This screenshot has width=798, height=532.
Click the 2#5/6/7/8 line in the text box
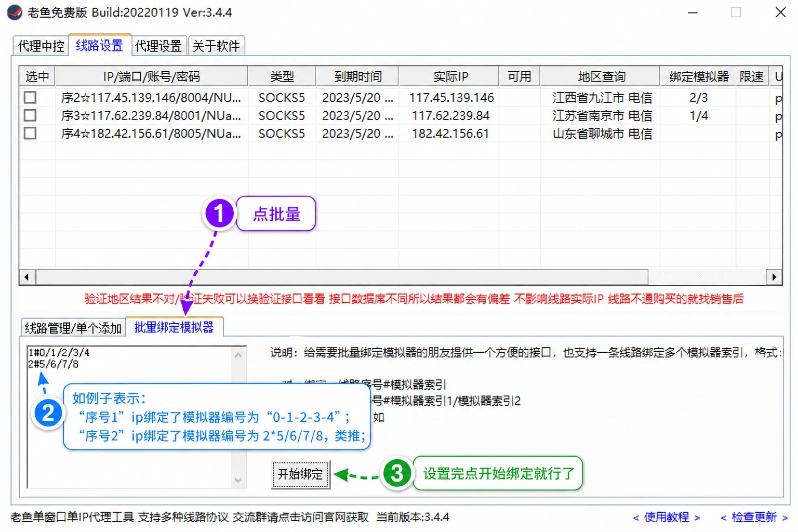coord(54,364)
